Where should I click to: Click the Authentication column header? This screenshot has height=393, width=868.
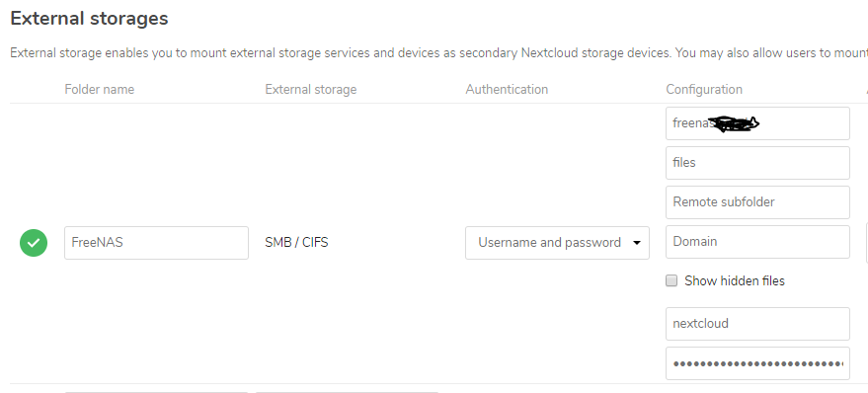coord(507,89)
